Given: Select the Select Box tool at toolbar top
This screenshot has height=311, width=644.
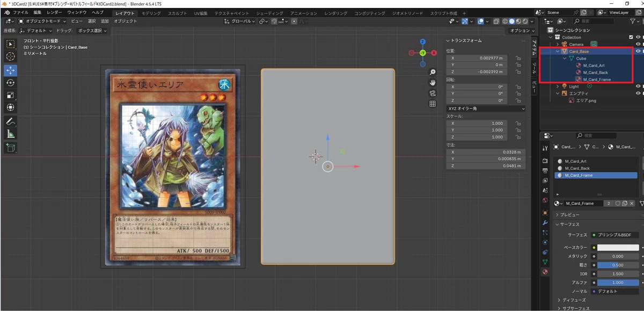Looking at the screenshot, I should 11,44.
